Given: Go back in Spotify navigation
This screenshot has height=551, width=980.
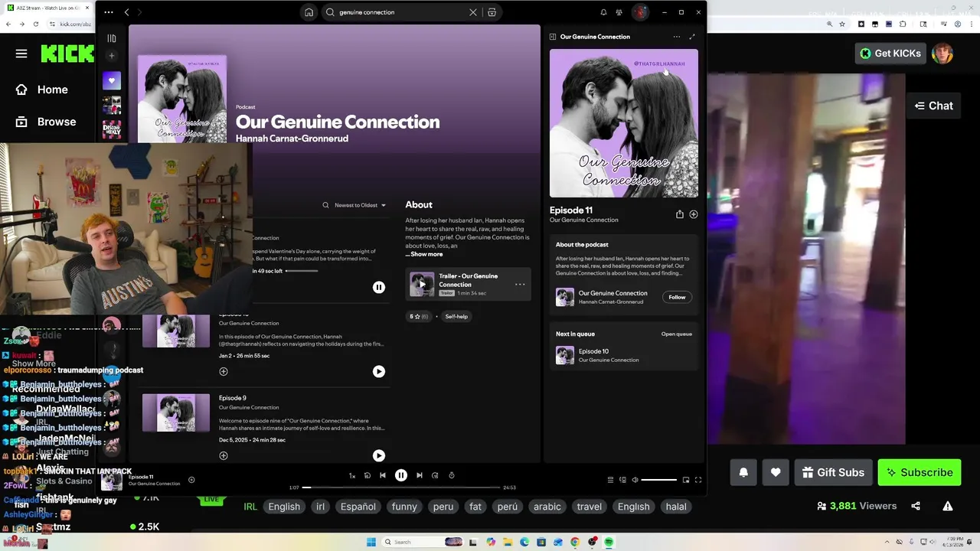Looking at the screenshot, I should [126, 12].
